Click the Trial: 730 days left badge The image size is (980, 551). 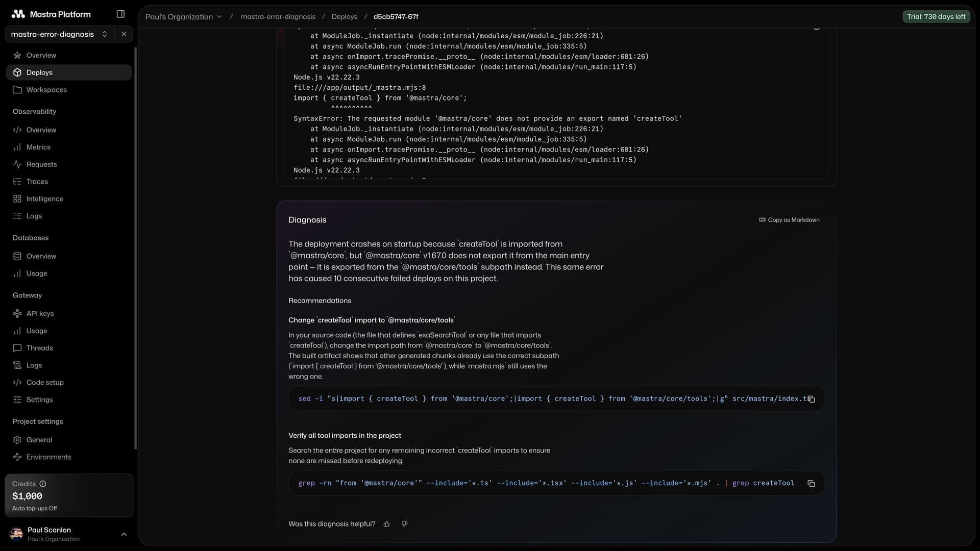coord(936,17)
